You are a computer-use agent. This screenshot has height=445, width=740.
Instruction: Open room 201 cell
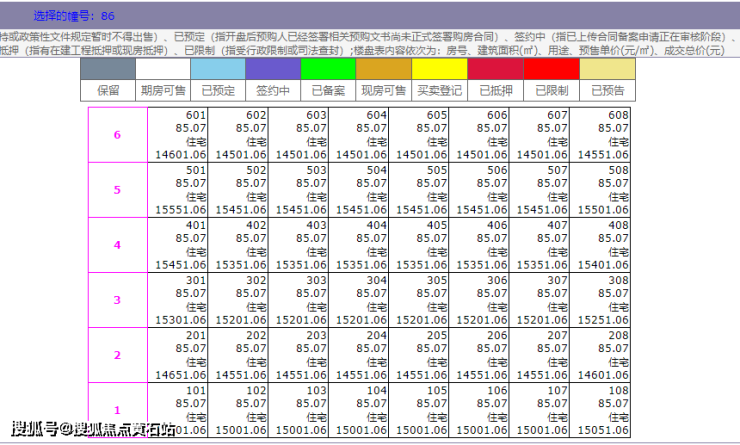tap(178, 355)
